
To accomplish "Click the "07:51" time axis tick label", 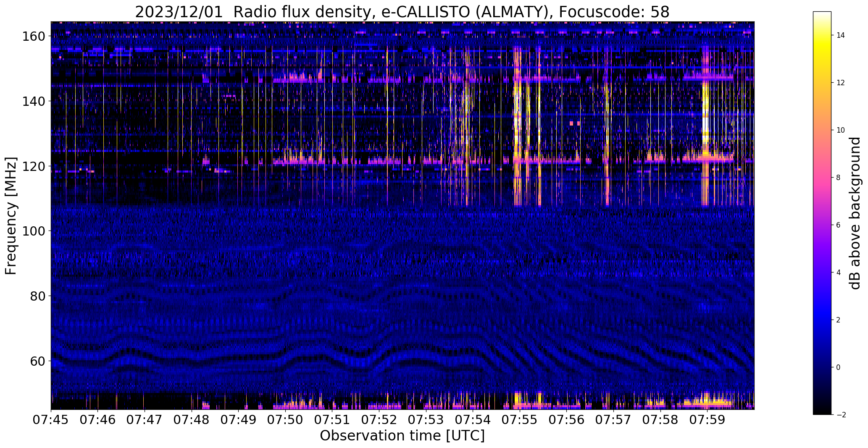I will click(332, 419).
